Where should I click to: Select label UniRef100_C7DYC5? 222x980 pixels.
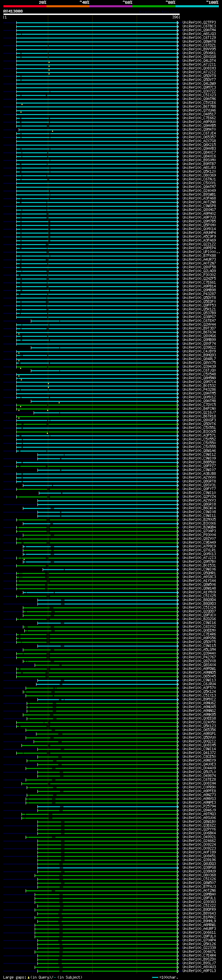(199, 405)
